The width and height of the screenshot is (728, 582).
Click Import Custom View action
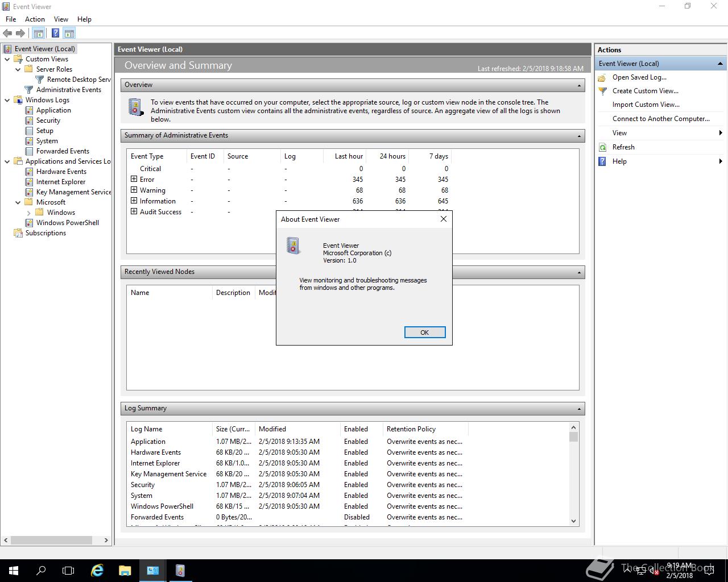click(x=646, y=105)
